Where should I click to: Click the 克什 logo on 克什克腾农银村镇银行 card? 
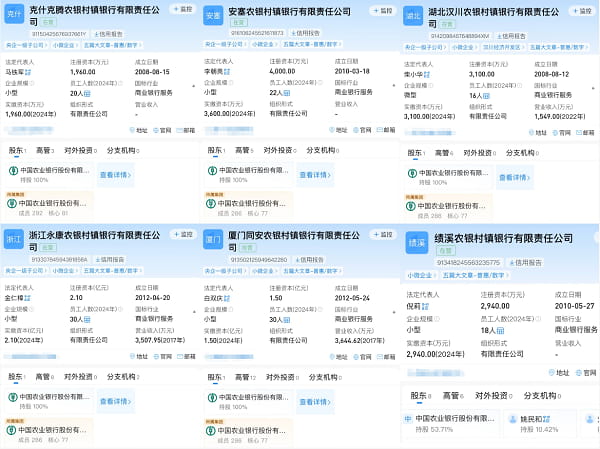point(14,15)
